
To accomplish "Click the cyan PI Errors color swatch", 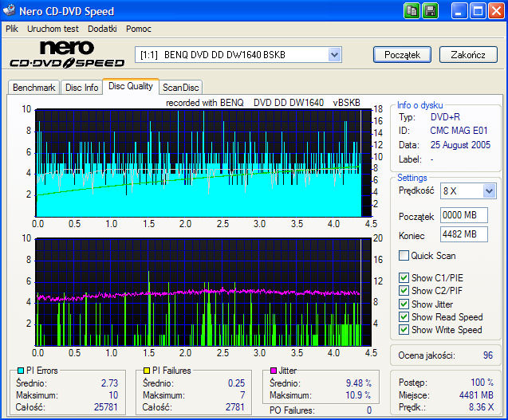I will pyautogui.click(x=21, y=370).
